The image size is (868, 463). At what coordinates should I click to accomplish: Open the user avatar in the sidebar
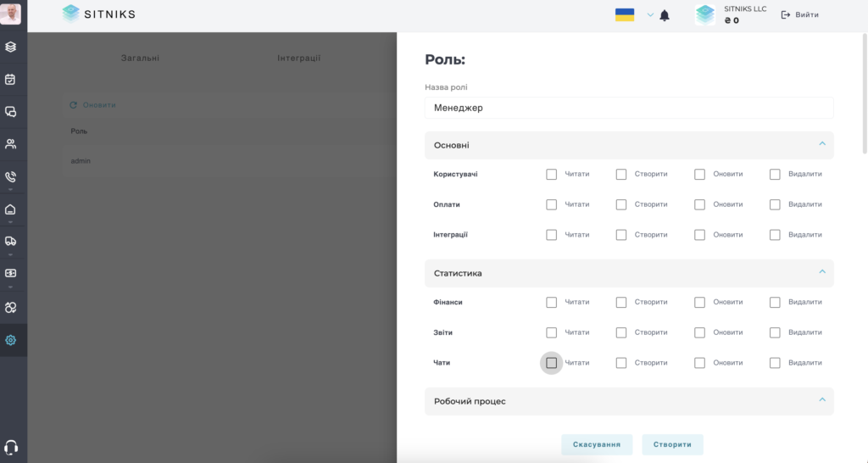tap(10, 14)
